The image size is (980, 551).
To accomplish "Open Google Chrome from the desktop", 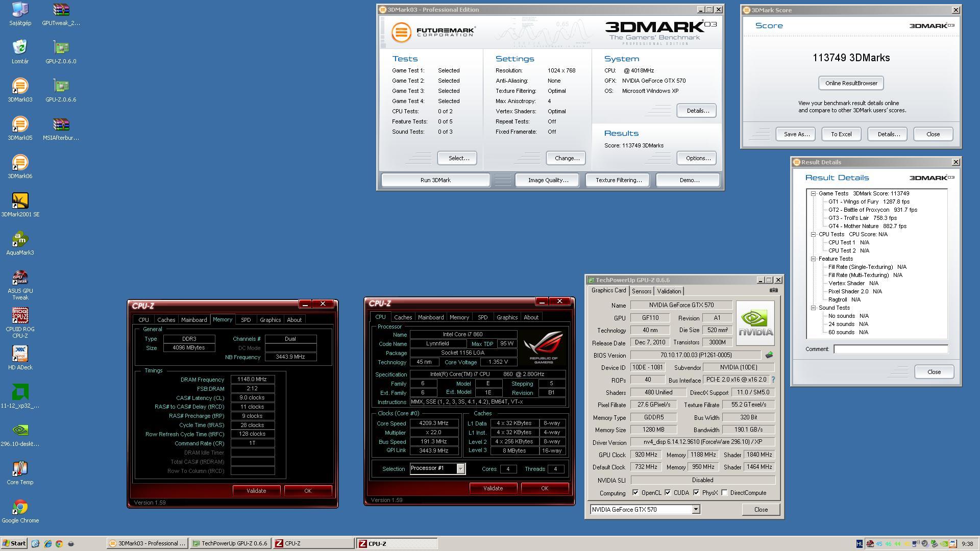I will click(20, 508).
